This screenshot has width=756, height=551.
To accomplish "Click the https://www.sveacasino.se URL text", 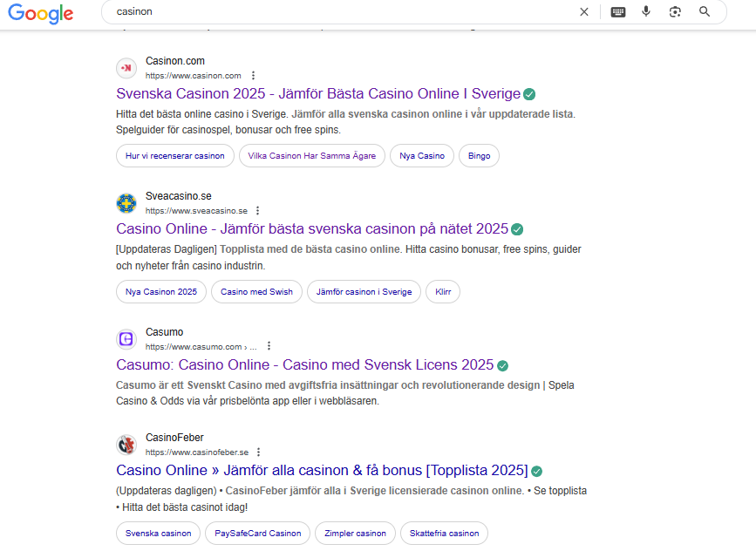I will click(x=196, y=211).
